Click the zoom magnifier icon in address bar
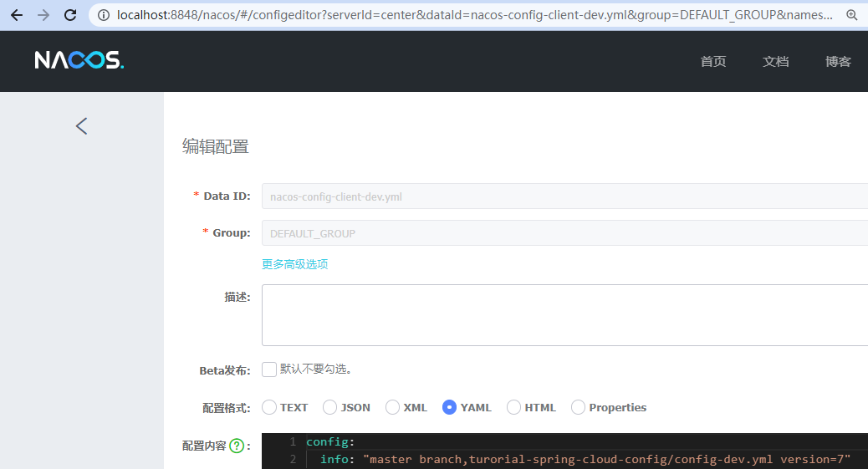This screenshot has width=868, height=469. tap(852, 15)
